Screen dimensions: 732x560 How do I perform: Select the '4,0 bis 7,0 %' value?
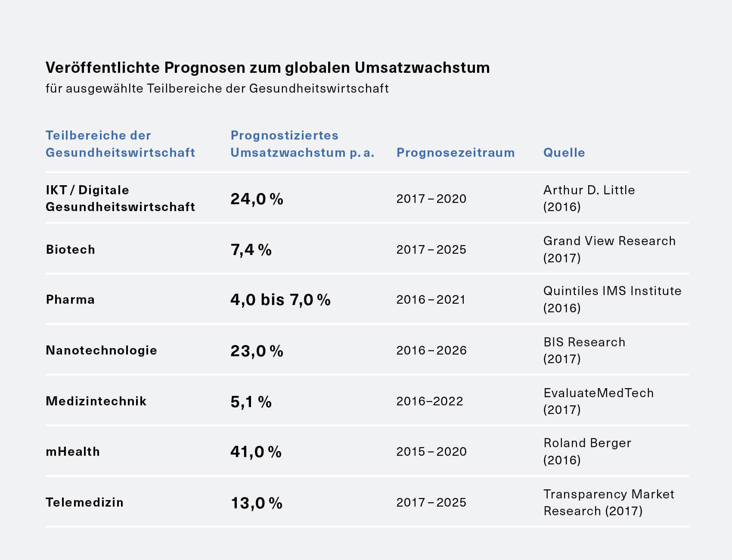point(280,299)
